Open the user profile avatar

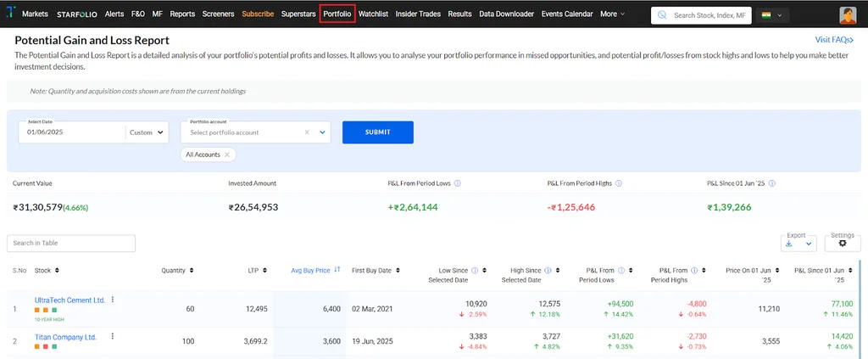click(x=848, y=15)
